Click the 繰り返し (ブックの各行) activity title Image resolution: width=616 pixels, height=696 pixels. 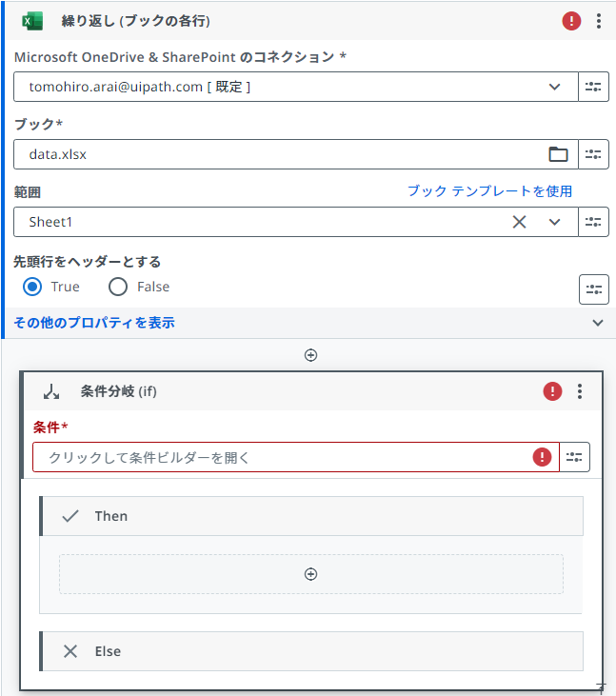pos(136,21)
